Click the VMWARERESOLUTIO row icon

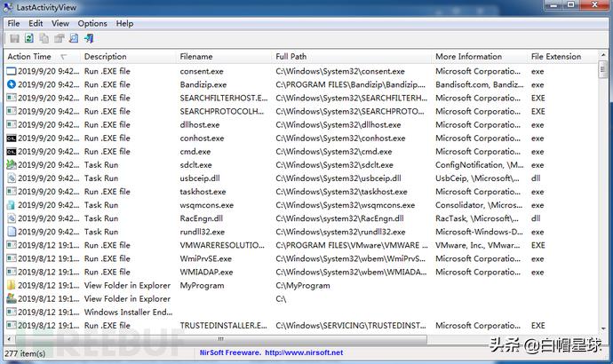click(x=12, y=245)
